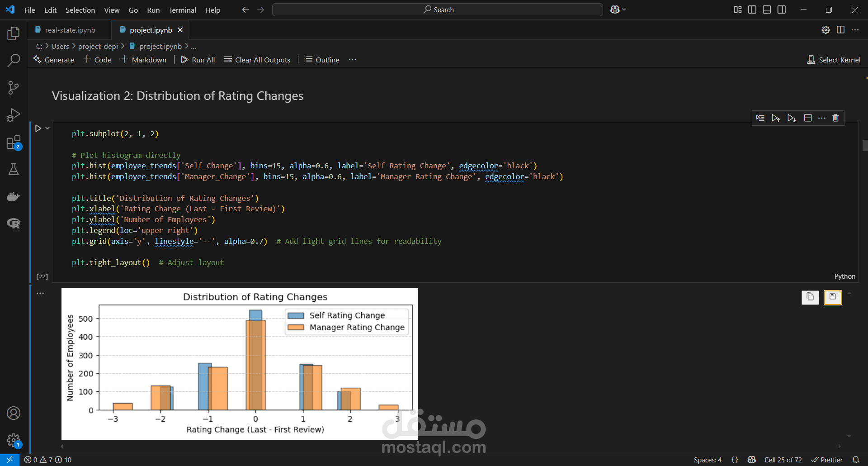Click project-depi in breadcrumb
The image size is (868, 466).
98,46
